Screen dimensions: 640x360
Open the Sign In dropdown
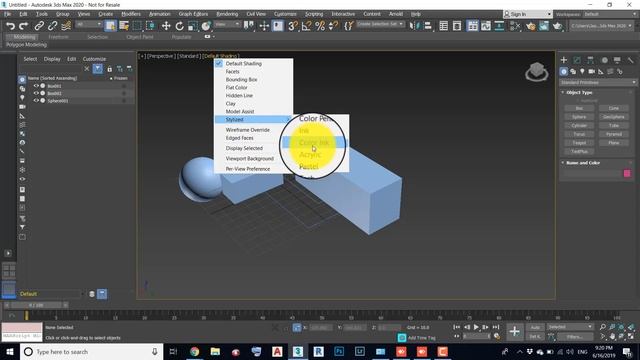pos(528,14)
